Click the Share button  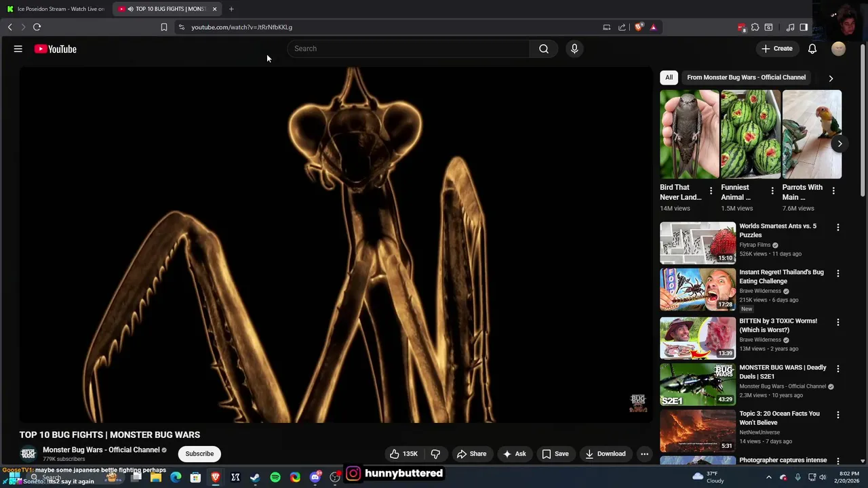[x=471, y=453]
